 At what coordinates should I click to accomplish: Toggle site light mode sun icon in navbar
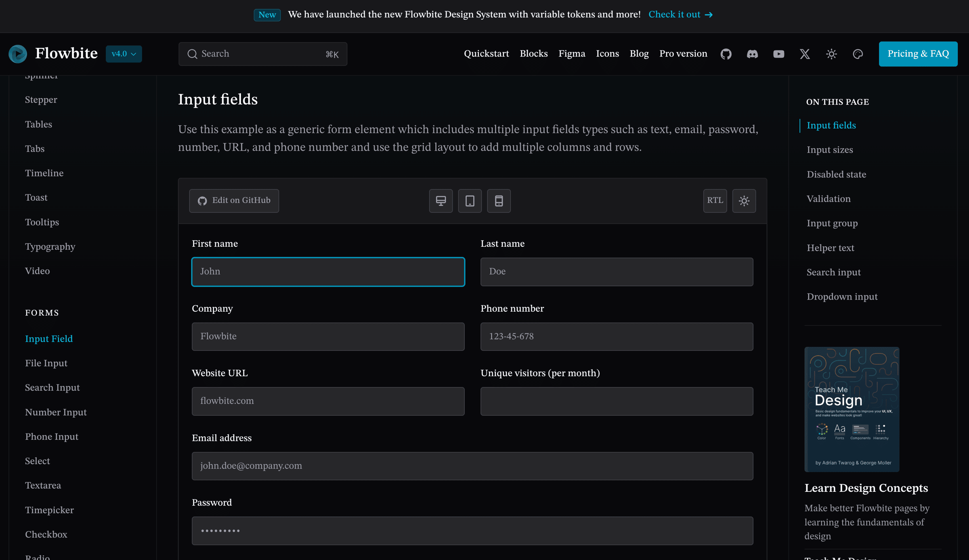tap(831, 54)
